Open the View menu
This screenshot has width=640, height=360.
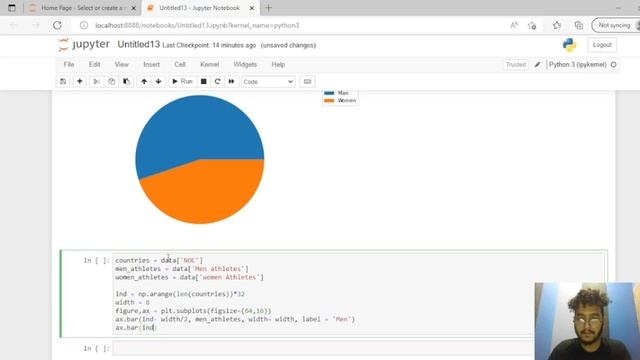[121, 64]
